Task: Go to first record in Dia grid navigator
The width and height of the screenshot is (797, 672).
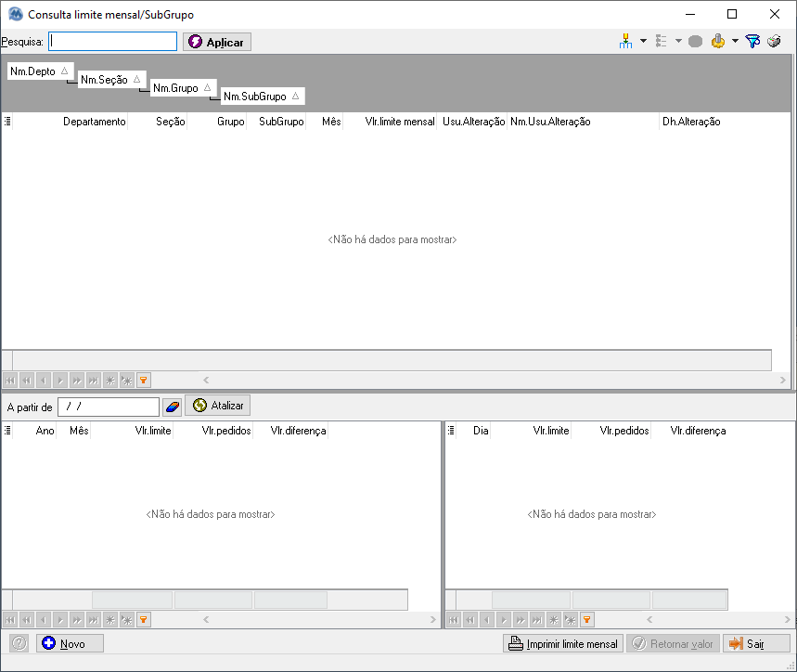Action: click(454, 620)
